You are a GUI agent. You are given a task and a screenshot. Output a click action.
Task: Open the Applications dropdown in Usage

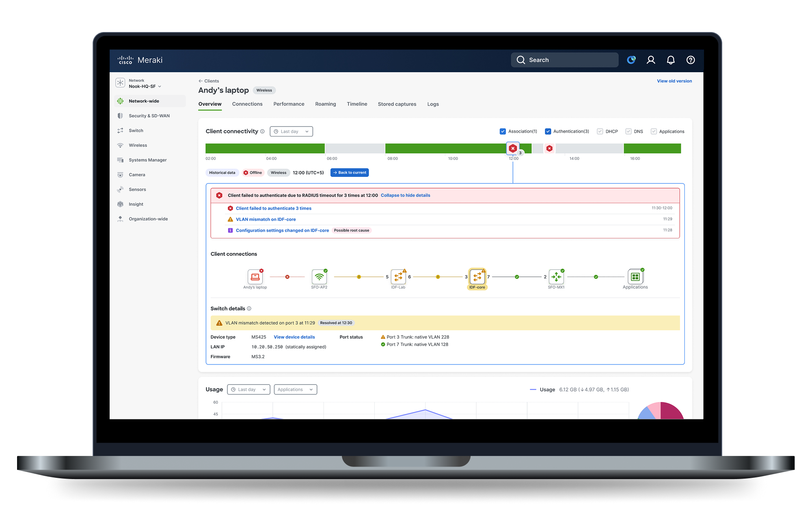click(x=295, y=389)
